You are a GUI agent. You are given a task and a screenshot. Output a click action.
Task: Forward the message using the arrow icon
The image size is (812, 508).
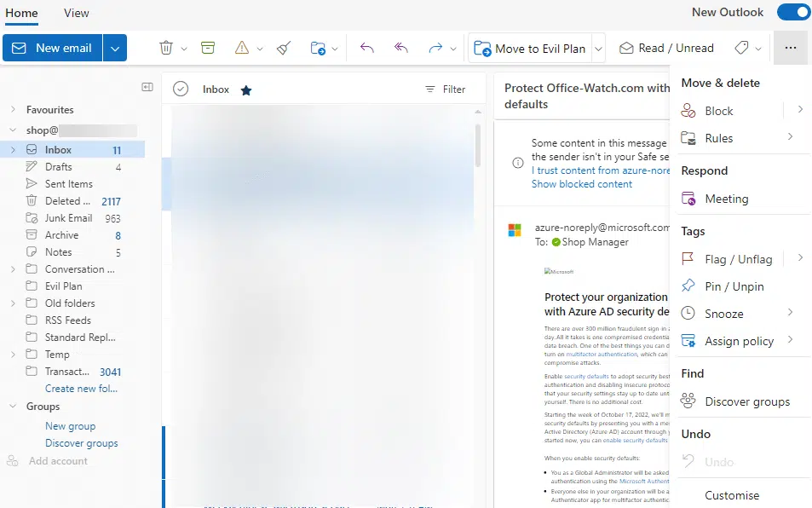pos(435,49)
